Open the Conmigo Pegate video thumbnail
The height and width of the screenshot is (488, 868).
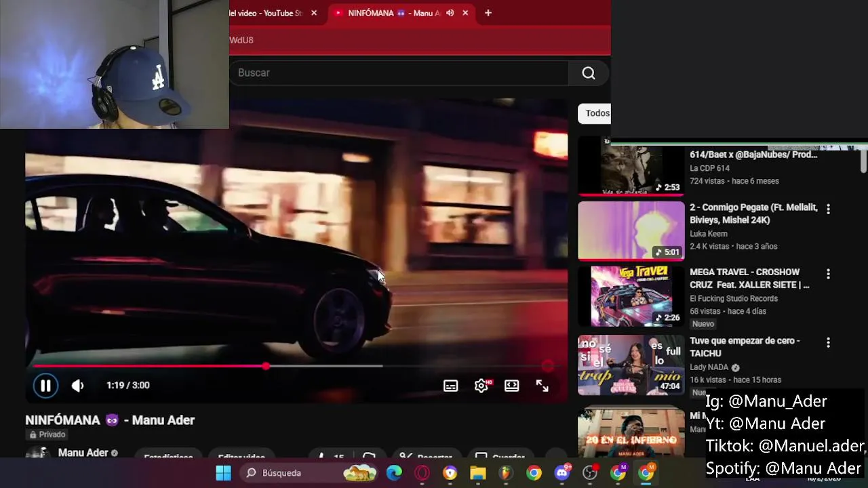pyautogui.click(x=631, y=230)
